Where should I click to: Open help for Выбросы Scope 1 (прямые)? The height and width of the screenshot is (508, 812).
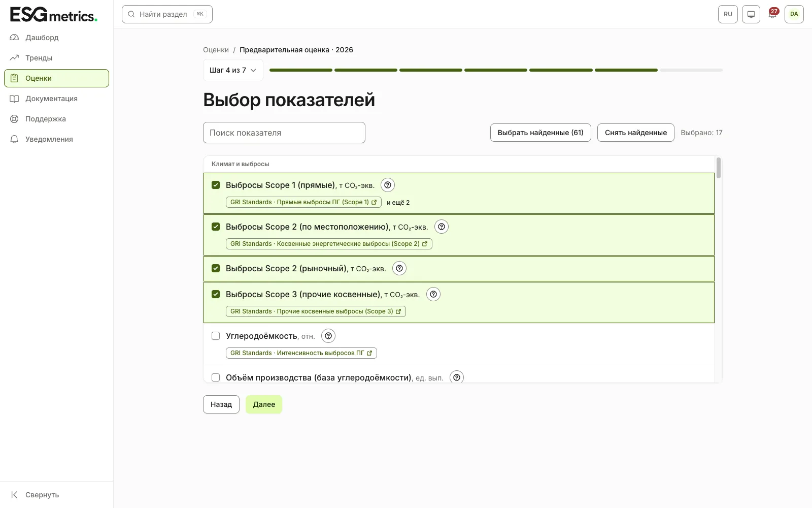[388, 185]
